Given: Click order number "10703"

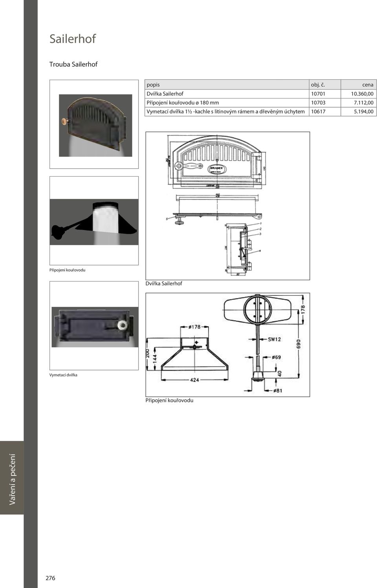Looking at the screenshot, I should pyautogui.click(x=318, y=103).
